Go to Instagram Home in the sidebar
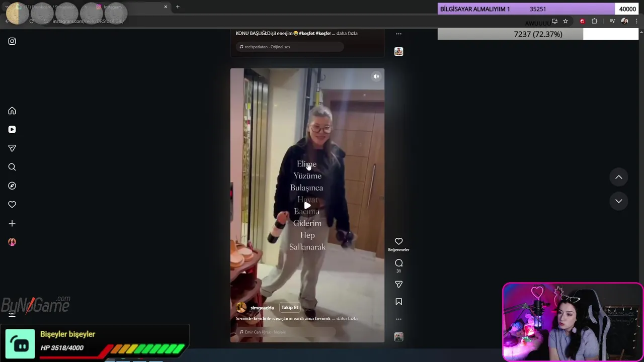The width and height of the screenshot is (644, 362). coord(12,111)
